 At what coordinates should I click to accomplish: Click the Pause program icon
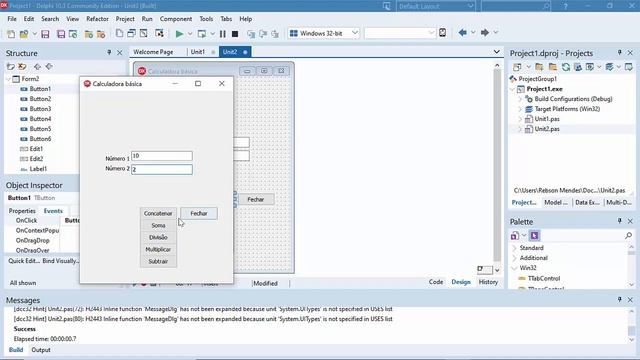tap(223, 34)
